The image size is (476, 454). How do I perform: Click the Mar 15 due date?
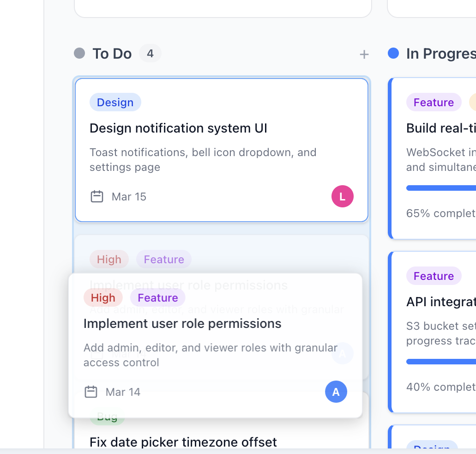(129, 197)
